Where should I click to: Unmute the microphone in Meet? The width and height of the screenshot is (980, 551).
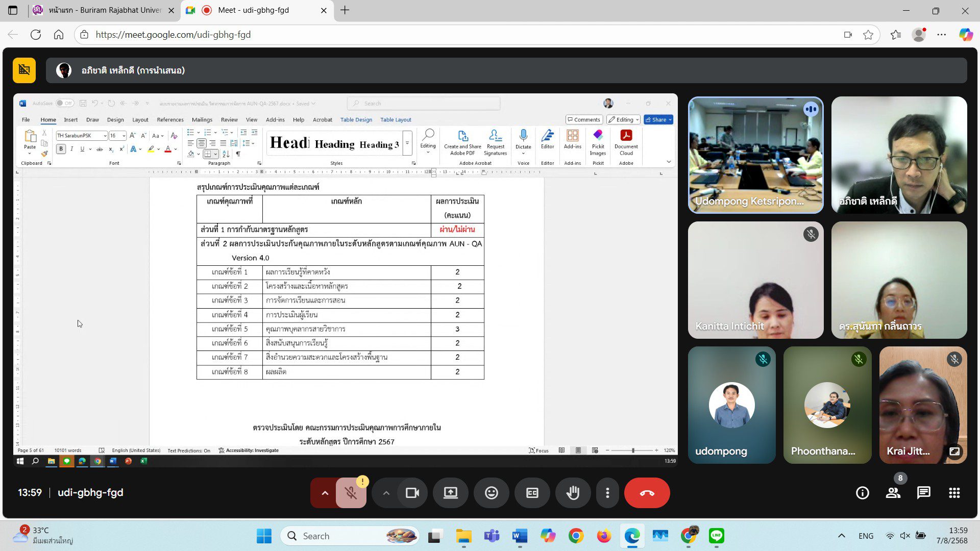351,493
